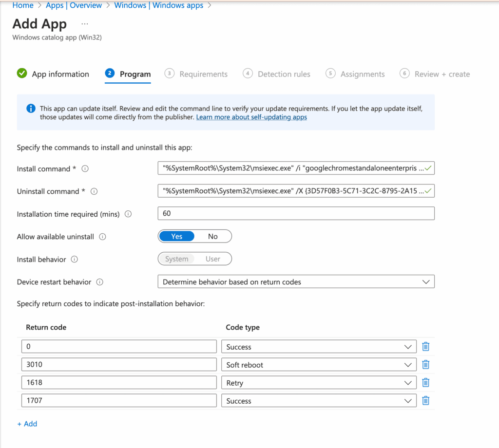Set Allow available uninstall to No
Image resolution: width=499 pixels, height=448 pixels.
(x=213, y=236)
